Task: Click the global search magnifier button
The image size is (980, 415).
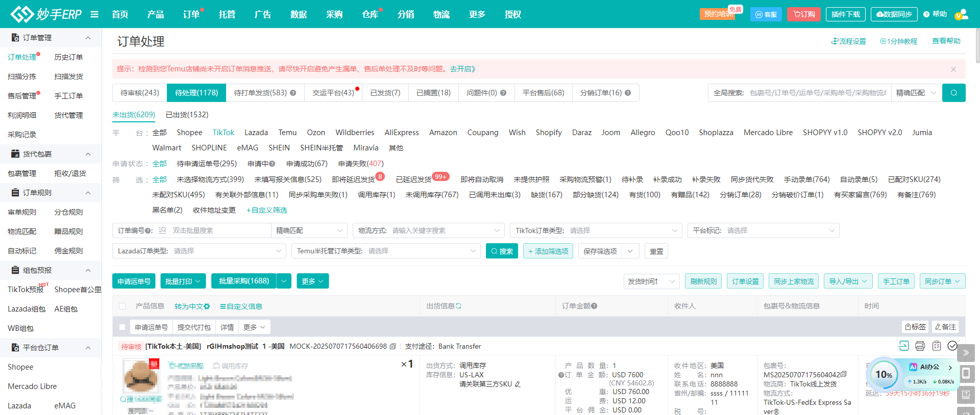Action: tap(953, 93)
